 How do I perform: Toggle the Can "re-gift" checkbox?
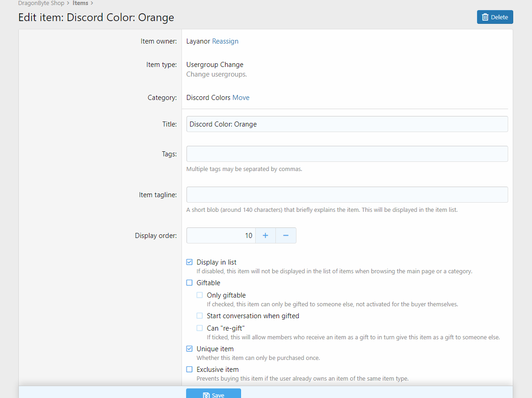(x=199, y=328)
